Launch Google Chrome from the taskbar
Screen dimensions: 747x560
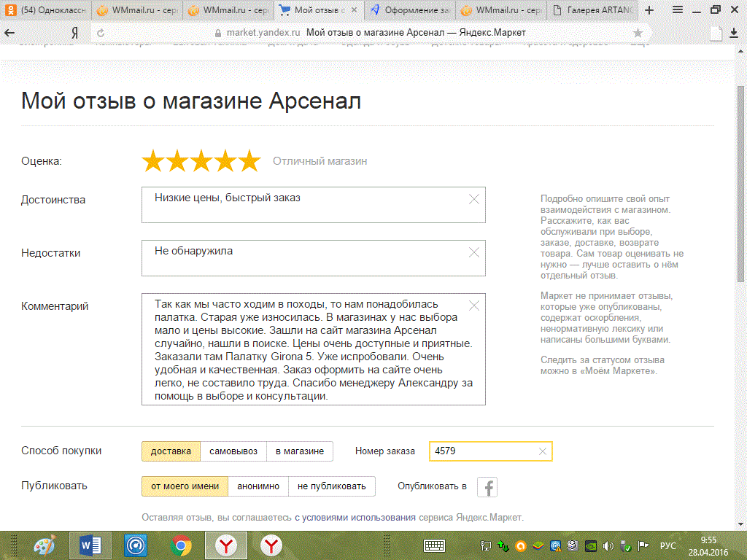(x=181, y=545)
